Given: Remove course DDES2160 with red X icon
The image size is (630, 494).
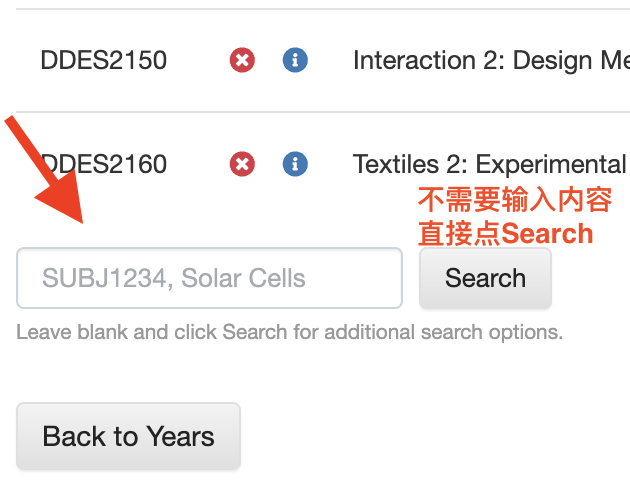Looking at the screenshot, I should click(242, 164).
